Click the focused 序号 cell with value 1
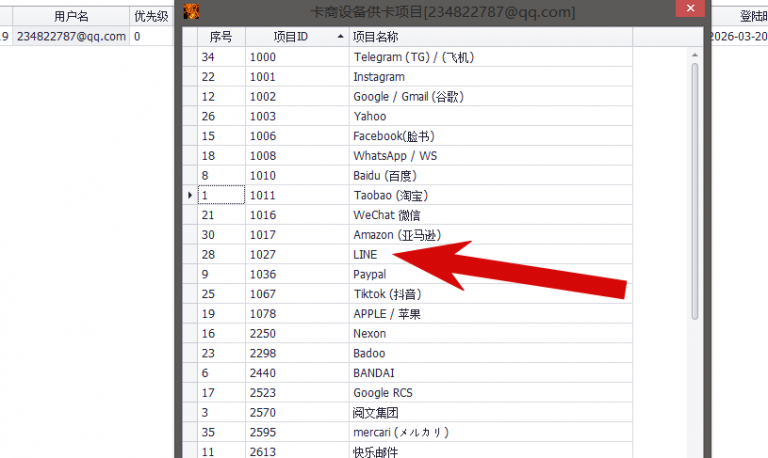This screenshot has height=458, width=768. 221,195
